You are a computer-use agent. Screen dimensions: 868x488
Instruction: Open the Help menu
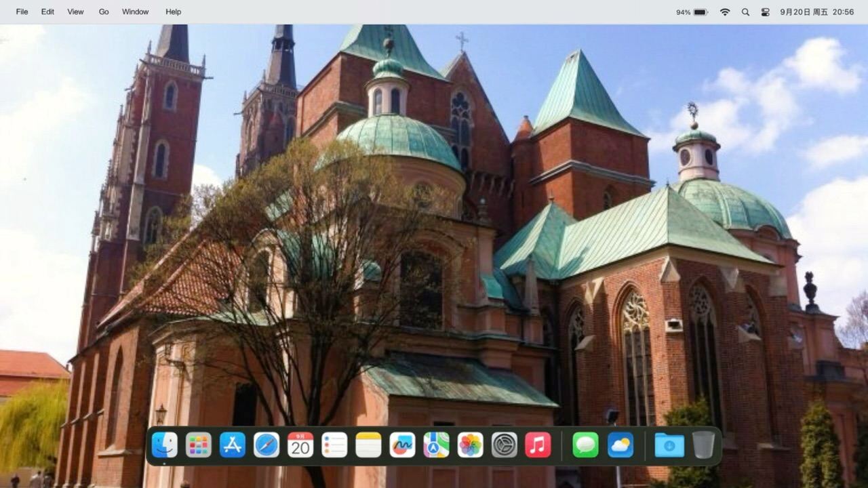pos(174,12)
